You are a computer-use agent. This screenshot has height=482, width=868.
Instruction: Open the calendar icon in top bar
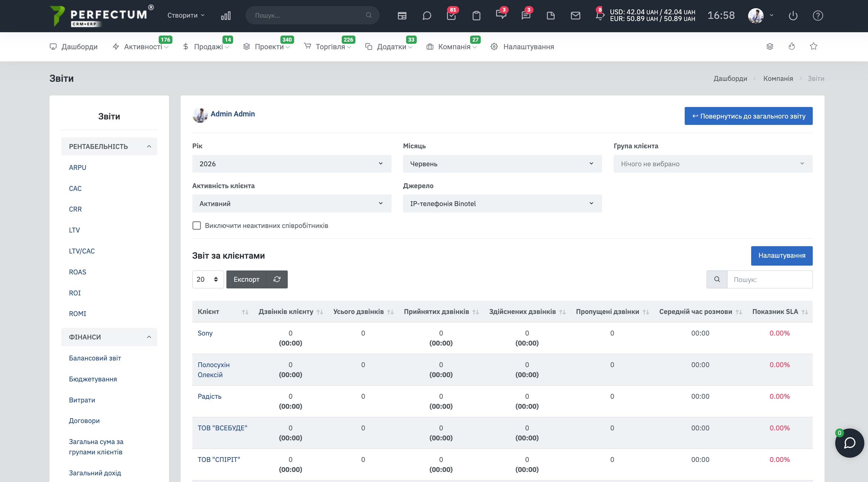tap(402, 15)
